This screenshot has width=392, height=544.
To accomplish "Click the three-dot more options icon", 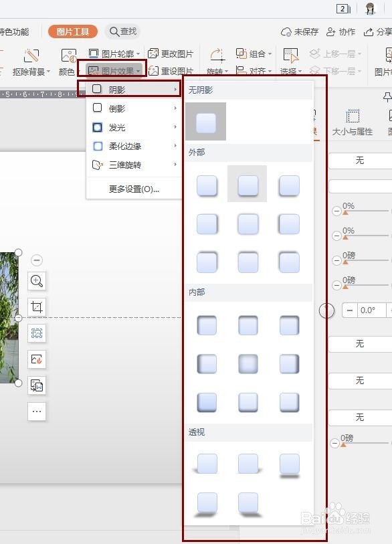I will (37, 412).
